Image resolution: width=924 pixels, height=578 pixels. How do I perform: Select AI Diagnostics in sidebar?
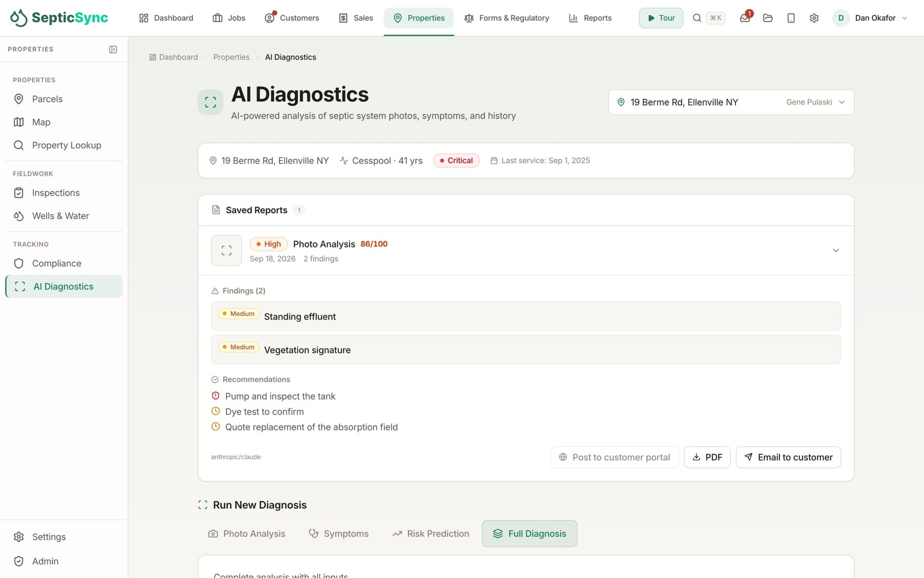[x=64, y=287]
